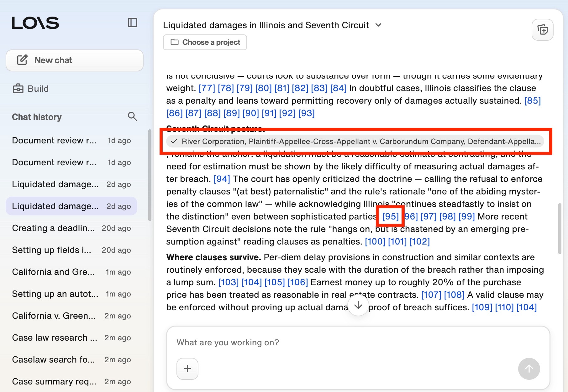Click the LOIS logo
The width and height of the screenshot is (568, 392).
(x=35, y=23)
